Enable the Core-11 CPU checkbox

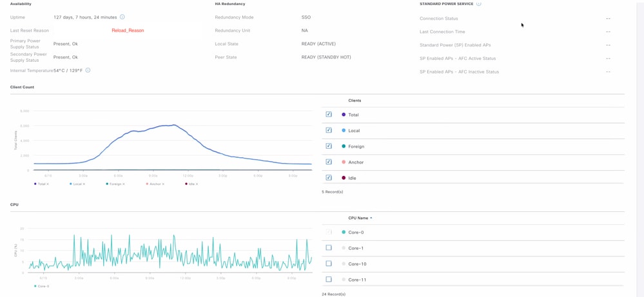[x=329, y=280]
